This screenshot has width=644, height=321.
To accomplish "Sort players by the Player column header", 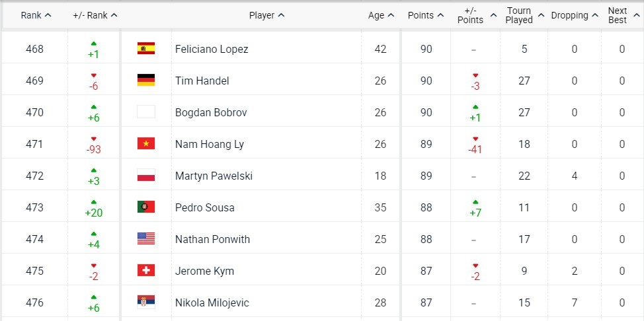I will pyautogui.click(x=266, y=15).
